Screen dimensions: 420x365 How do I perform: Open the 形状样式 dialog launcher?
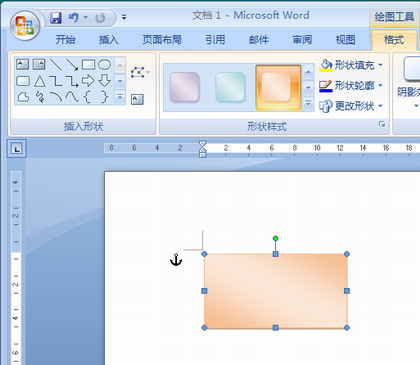tap(382, 124)
